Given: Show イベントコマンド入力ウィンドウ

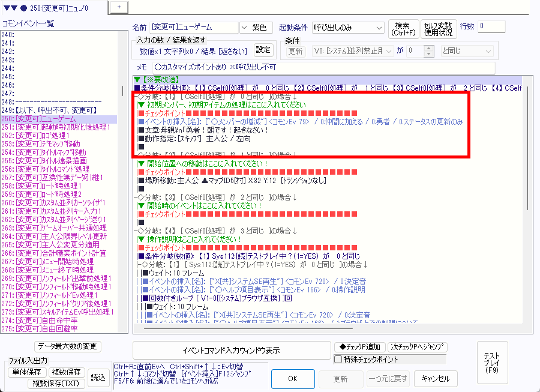Looking at the screenshot, I should pos(231,351).
